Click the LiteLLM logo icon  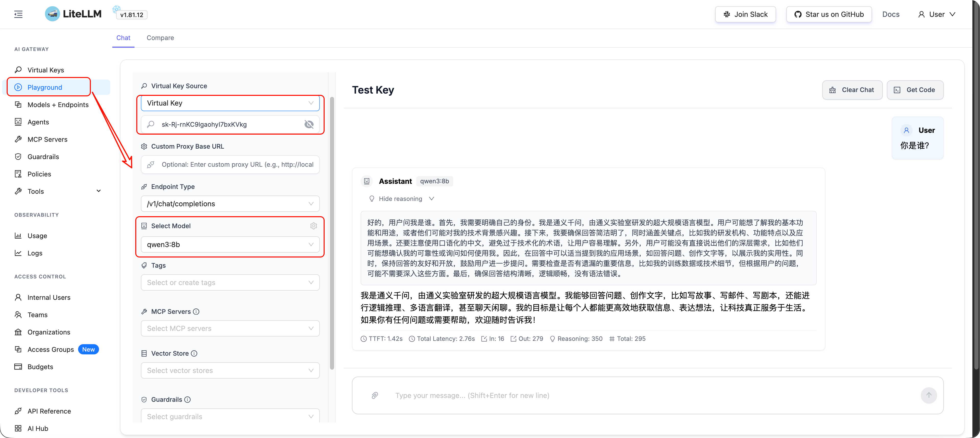click(x=53, y=14)
